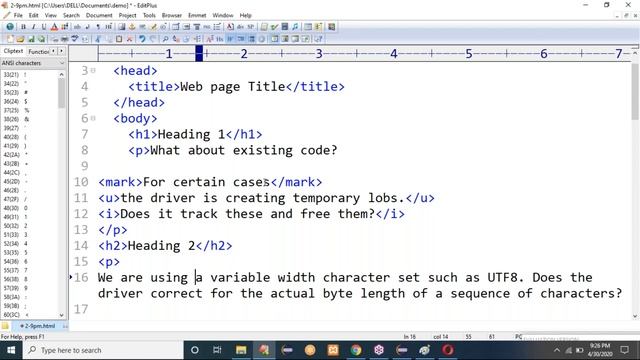Click the music note icon in HTML toolbar
The width and height of the screenshot is (640, 360).
point(295,27)
